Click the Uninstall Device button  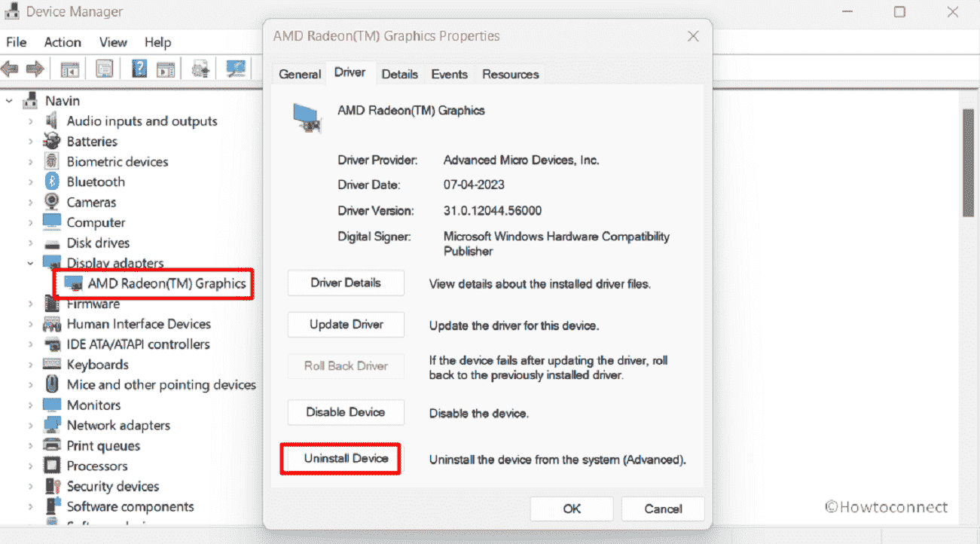[x=346, y=458]
